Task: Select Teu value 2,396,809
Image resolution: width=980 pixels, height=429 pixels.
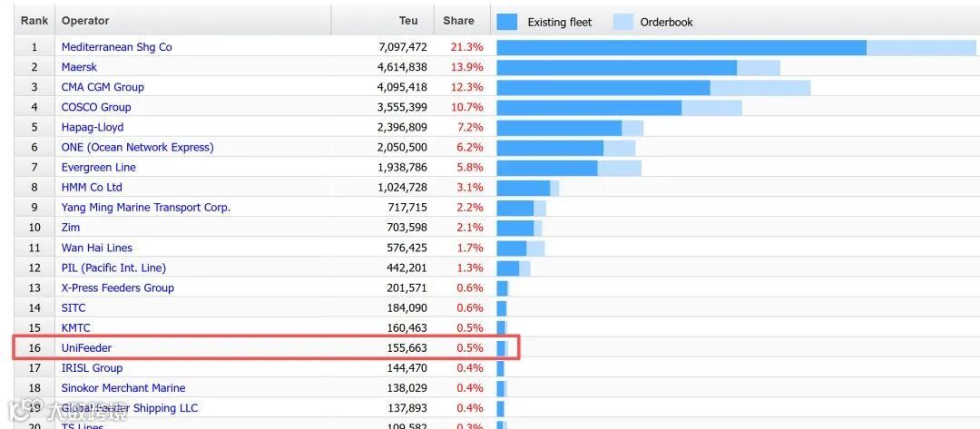Action: (403, 127)
